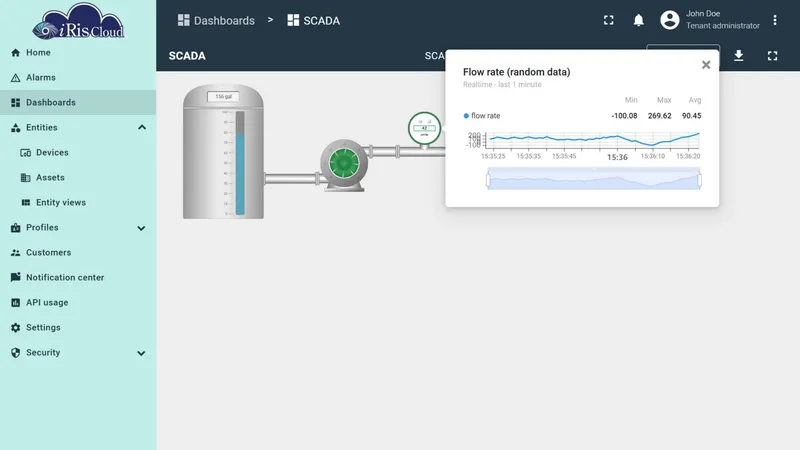Viewport: 800px width, 450px height.
Task: Collapse the Entities group chevron
Action: pos(142,128)
